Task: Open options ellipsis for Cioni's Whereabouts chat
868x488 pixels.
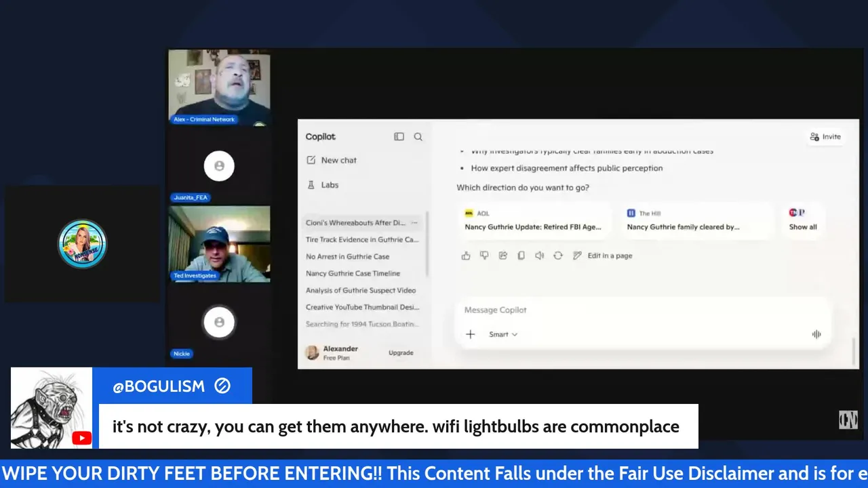Action: tap(414, 223)
